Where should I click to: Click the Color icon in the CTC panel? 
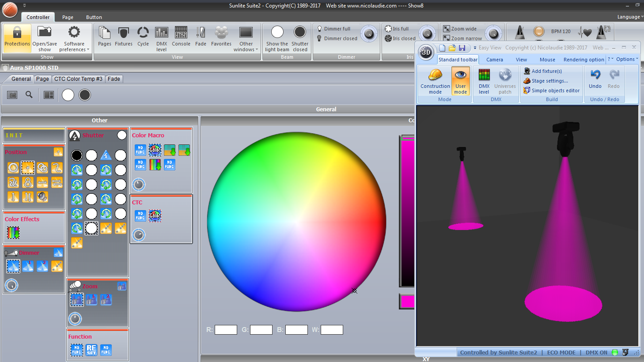(x=155, y=215)
